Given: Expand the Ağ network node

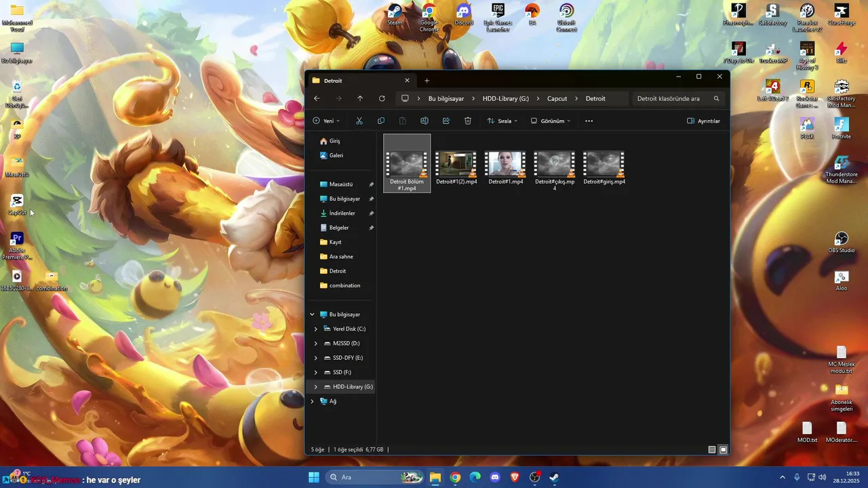Looking at the screenshot, I should coord(313,401).
